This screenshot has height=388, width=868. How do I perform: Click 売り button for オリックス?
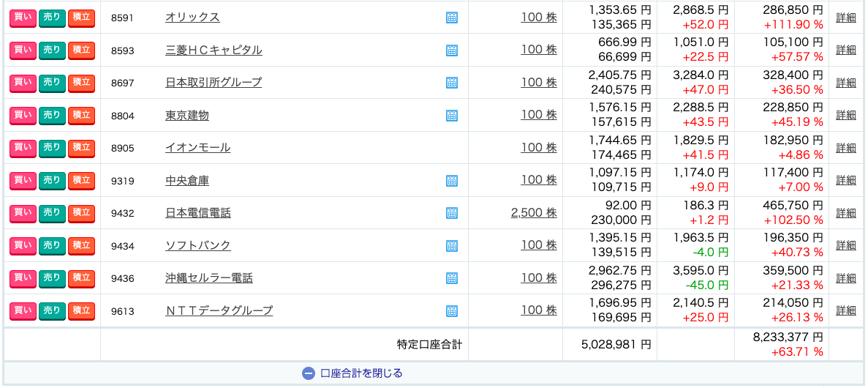tap(52, 17)
